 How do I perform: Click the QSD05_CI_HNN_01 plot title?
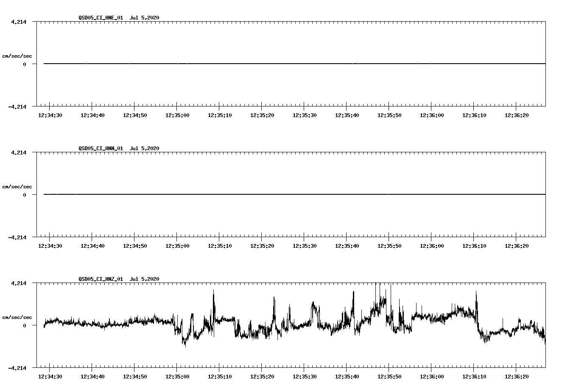119,148
